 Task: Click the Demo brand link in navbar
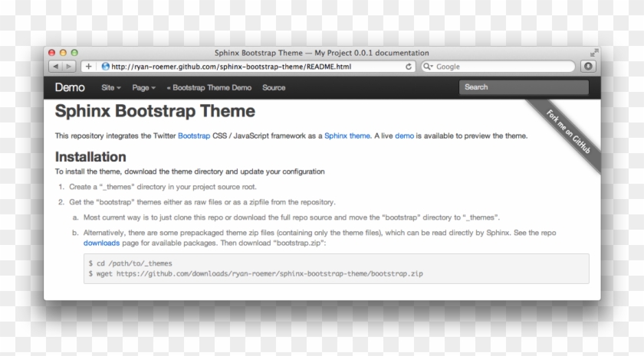[70, 87]
